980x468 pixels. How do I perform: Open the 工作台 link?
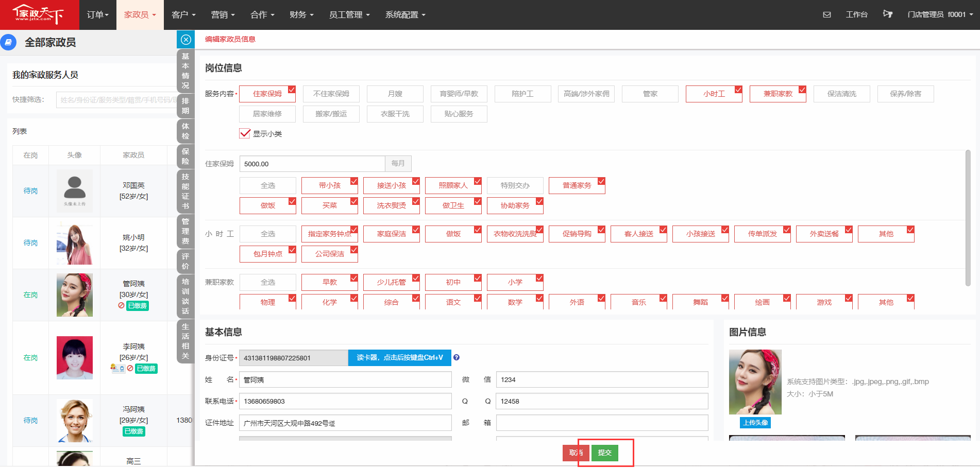coord(857,15)
